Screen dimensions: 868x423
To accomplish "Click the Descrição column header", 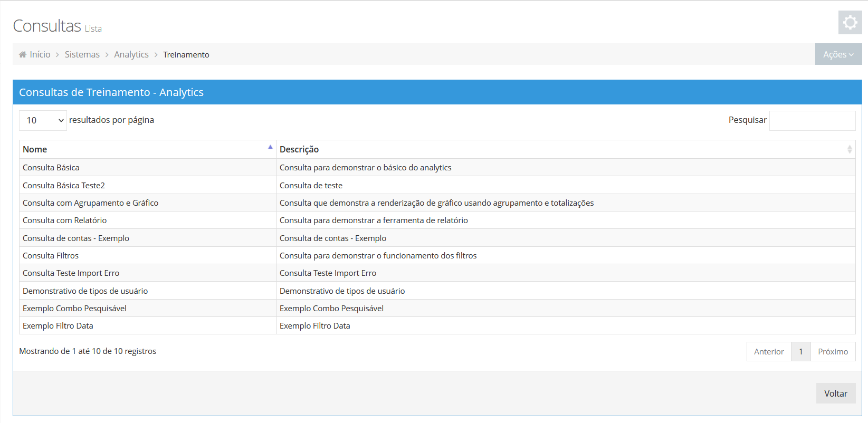I will coord(566,149).
